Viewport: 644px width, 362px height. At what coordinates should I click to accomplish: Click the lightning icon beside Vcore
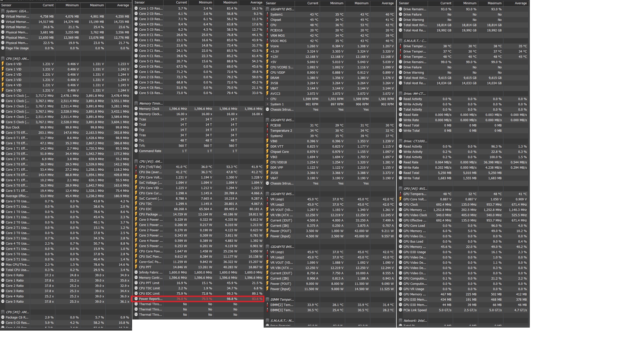267,46
